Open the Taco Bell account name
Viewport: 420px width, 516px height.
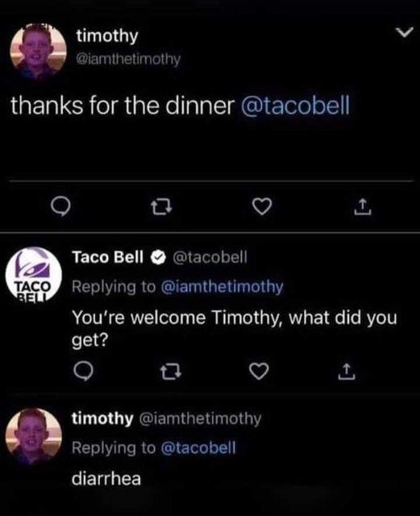click(108, 257)
